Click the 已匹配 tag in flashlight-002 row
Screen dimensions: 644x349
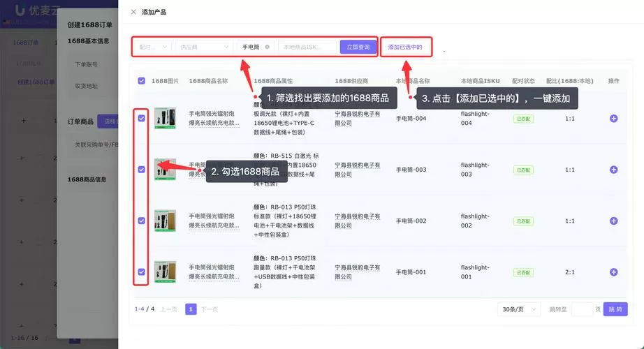click(523, 221)
